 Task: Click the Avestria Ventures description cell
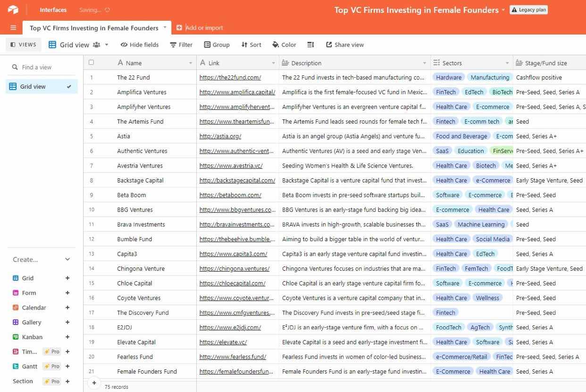pyautogui.click(x=354, y=166)
